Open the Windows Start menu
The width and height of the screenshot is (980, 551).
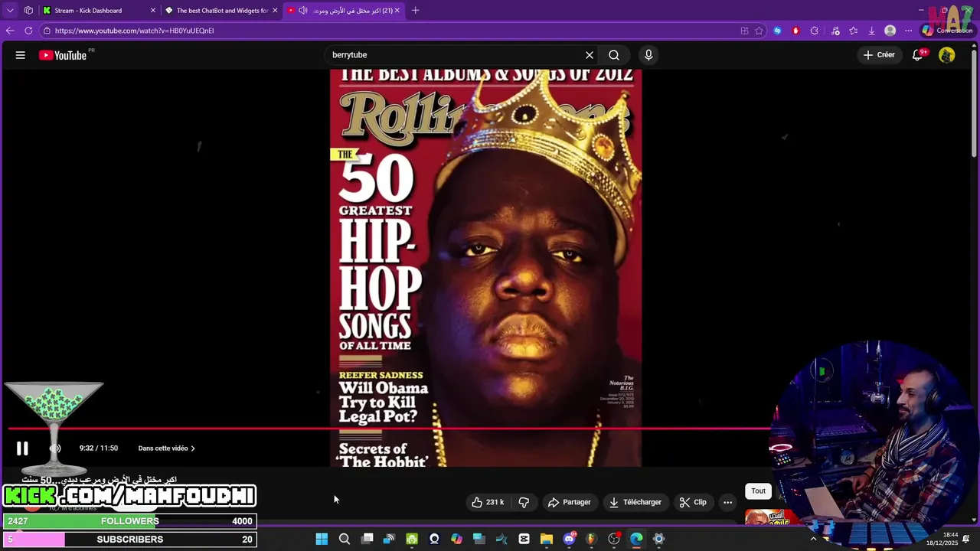coord(322,539)
